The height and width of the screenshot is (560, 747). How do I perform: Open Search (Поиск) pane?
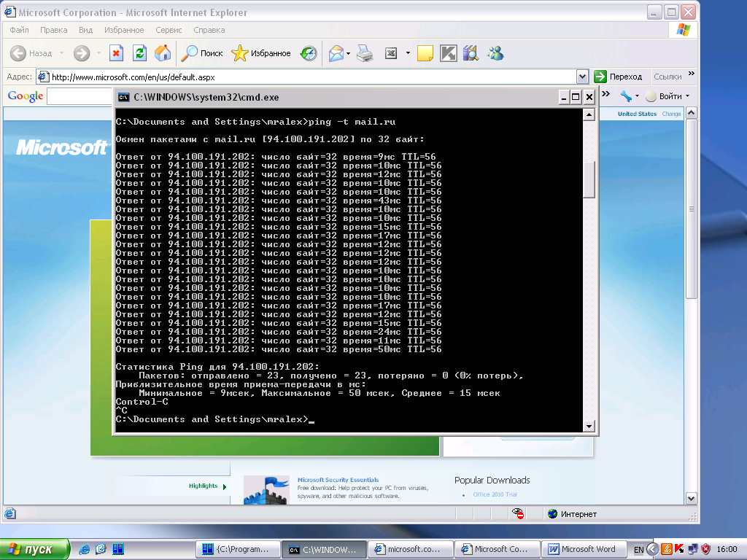(202, 53)
